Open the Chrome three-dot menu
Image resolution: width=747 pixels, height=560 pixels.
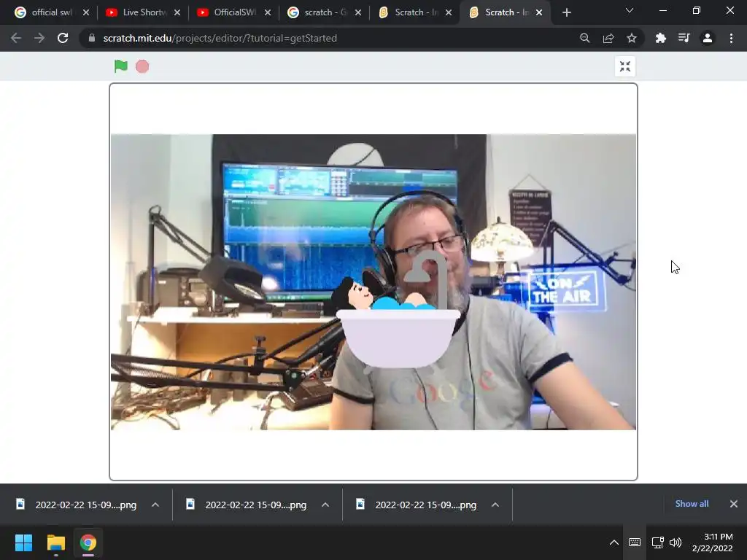(731, 38)
